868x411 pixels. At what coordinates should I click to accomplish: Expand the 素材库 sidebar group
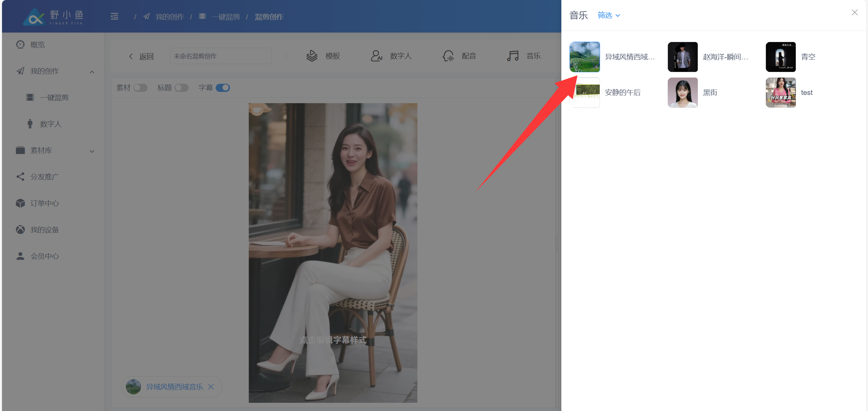(92, 151)
